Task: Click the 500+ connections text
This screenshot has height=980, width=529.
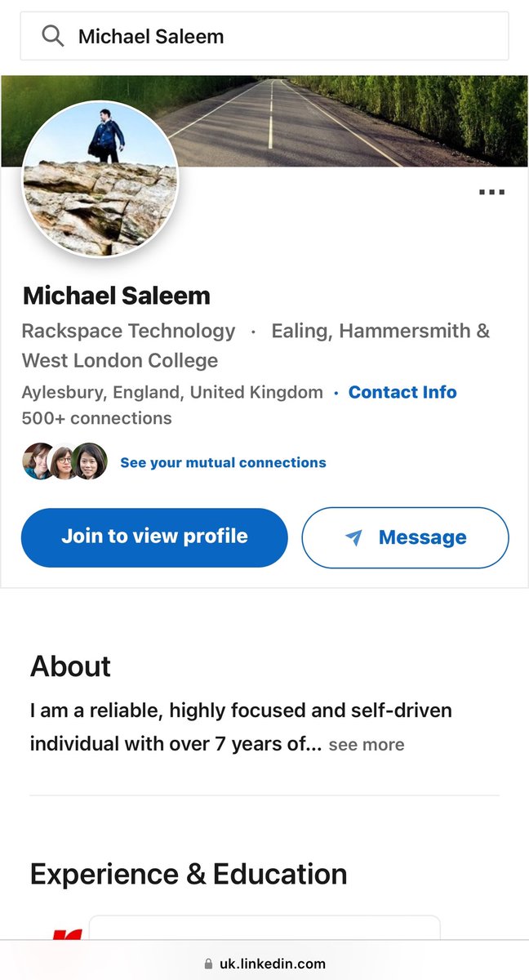Action: coord(96,418)
